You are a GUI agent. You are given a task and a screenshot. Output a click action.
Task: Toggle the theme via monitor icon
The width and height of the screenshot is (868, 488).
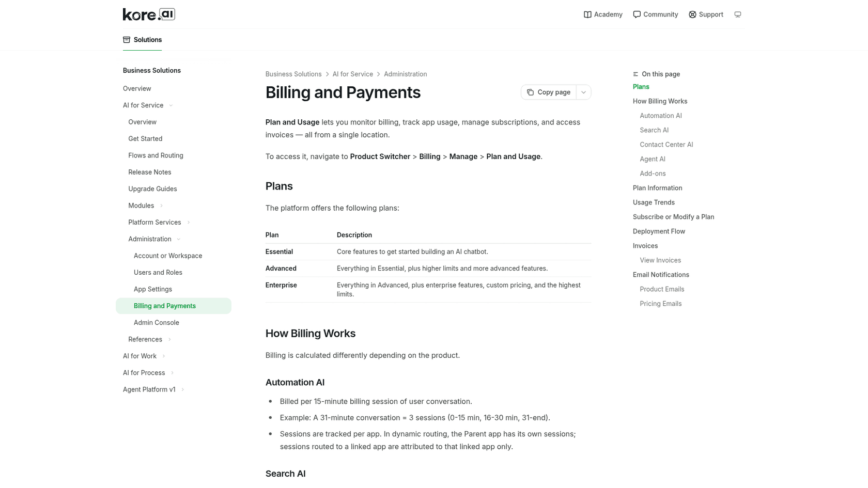pos(738,14)
